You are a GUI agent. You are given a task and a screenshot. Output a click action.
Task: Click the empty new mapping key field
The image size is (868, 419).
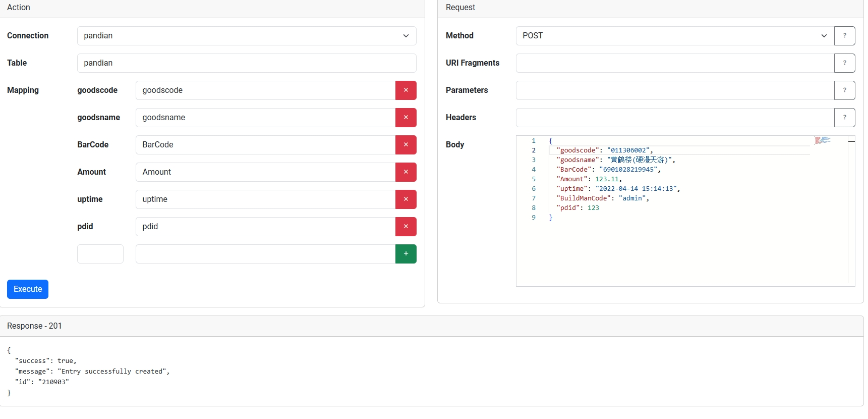100,254
